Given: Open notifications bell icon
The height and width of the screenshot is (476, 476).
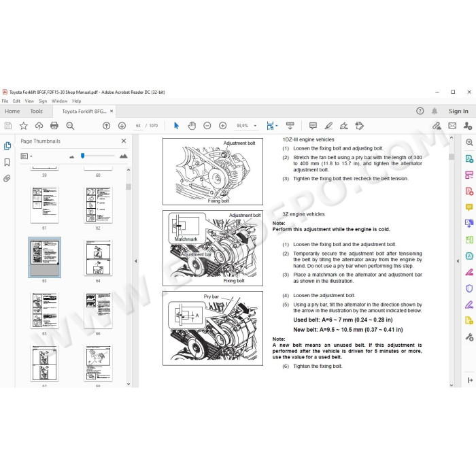Looking at the screenshot, I should coord(435,111).
